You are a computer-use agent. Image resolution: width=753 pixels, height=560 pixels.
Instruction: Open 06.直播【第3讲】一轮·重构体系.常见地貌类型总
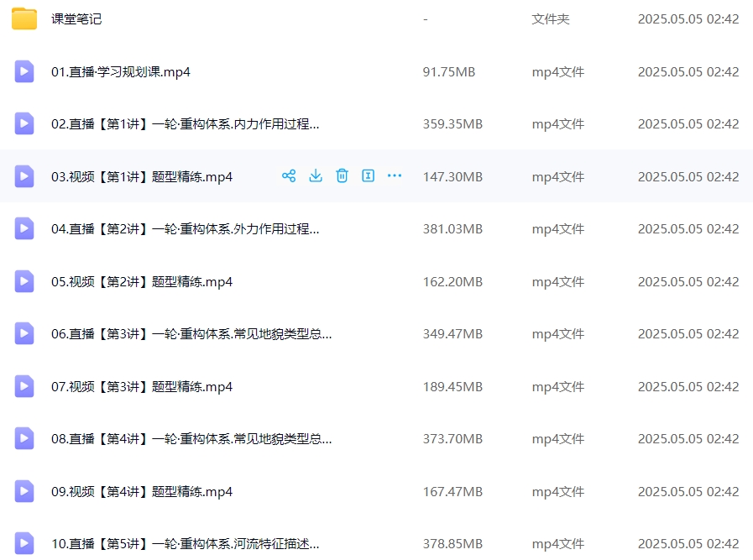coord(191,334)
